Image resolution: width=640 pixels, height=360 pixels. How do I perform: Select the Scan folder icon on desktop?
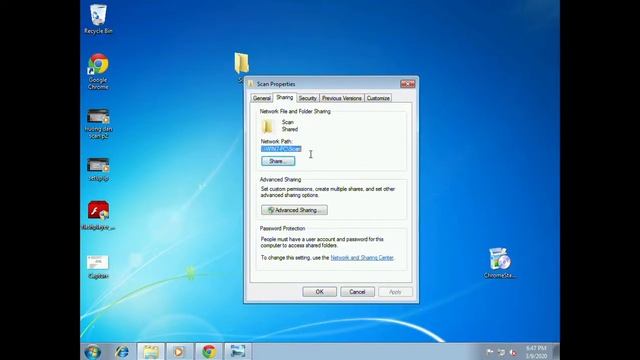[241, 64]
